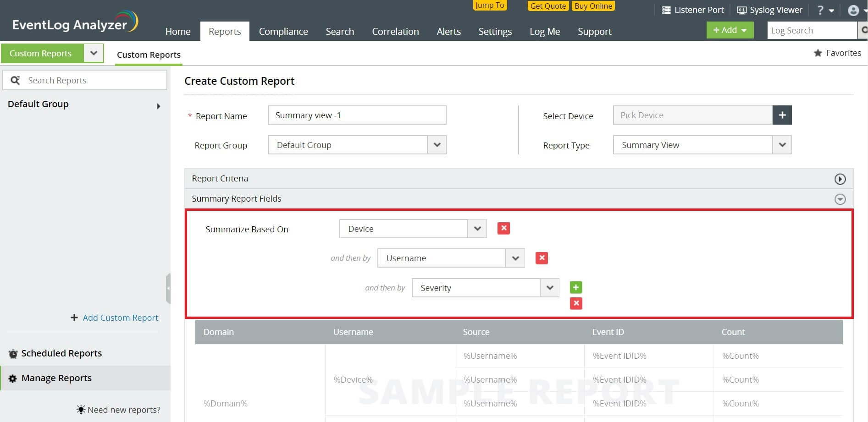Open the Custom Reports dropdown arrow
The height and width of the screenshot is (422, 868).
coord(94,53)
